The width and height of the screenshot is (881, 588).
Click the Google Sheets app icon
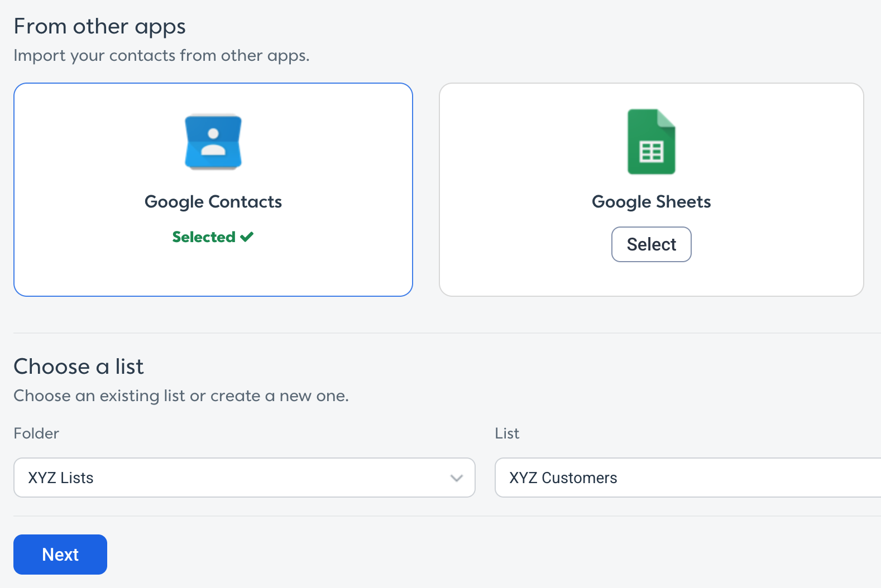pos(652,142)
